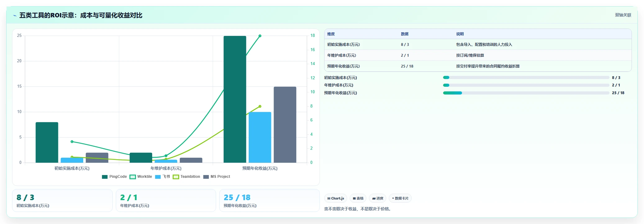Click the MS Project bar in 预期年化收益
Viewport: 644px width, 224px height.
[x=285, y=125]
